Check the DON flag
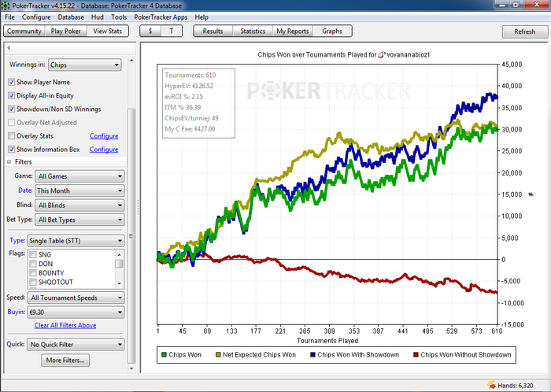Image resolution: width=551 pixels, height=392 pixels. (x=33, y=264)
